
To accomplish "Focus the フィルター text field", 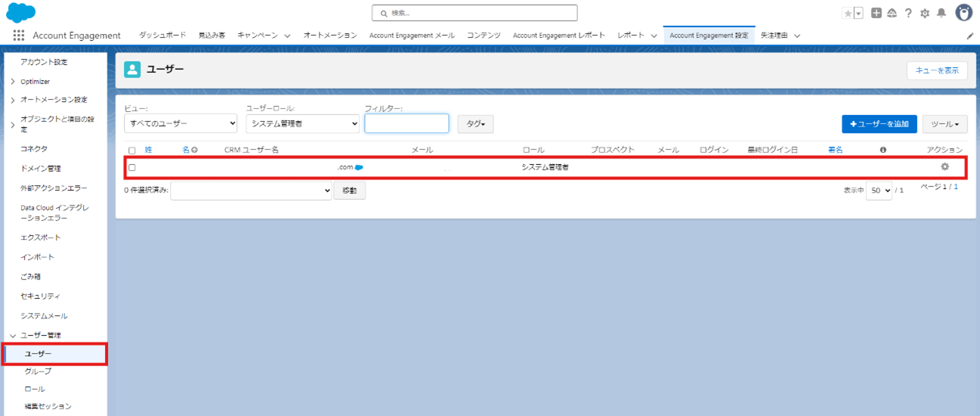I will (x=407, y=123).
